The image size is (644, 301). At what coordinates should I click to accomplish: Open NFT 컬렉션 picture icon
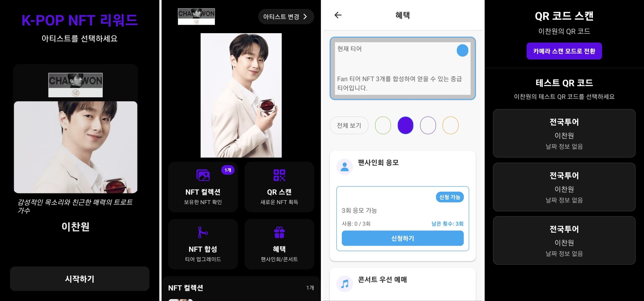coord(203,175)
